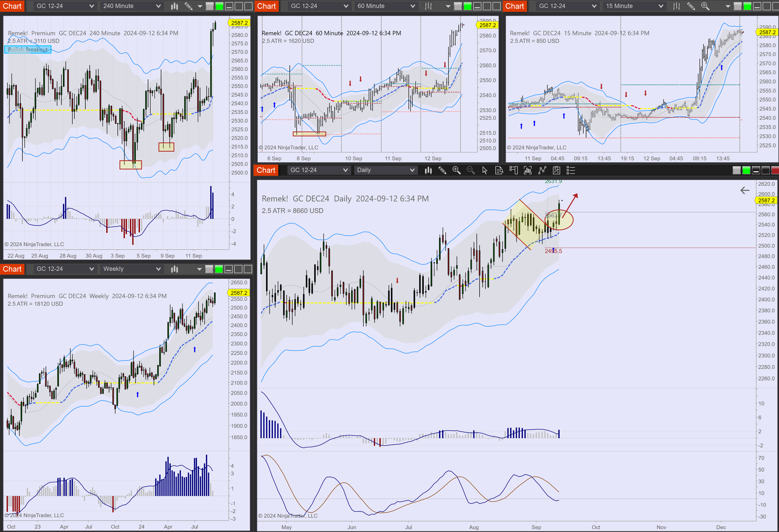
Task: Open the 240 Minute interval dropdown
Action: [x=131, y=6]
